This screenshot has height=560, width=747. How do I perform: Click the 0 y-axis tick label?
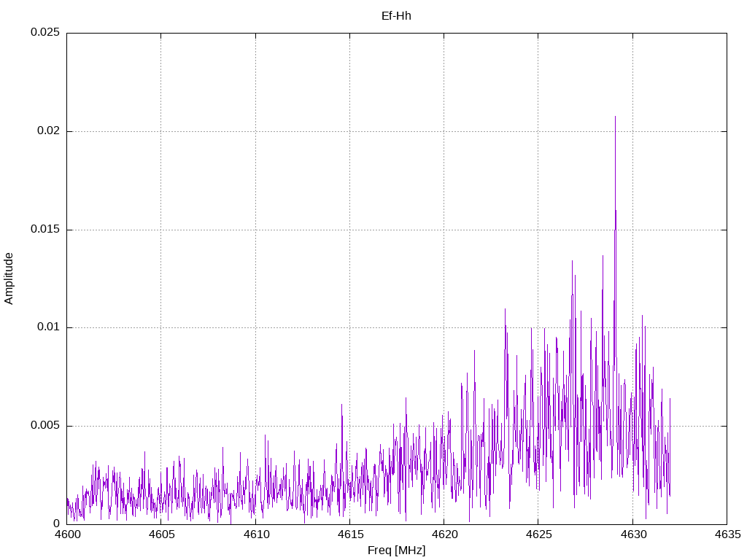pos(55,524)
